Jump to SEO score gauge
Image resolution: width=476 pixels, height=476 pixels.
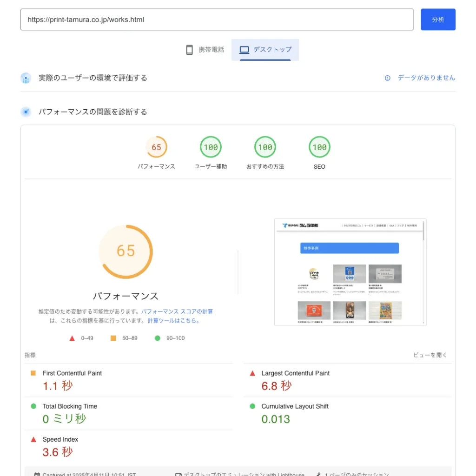click(x=319, y=147)
